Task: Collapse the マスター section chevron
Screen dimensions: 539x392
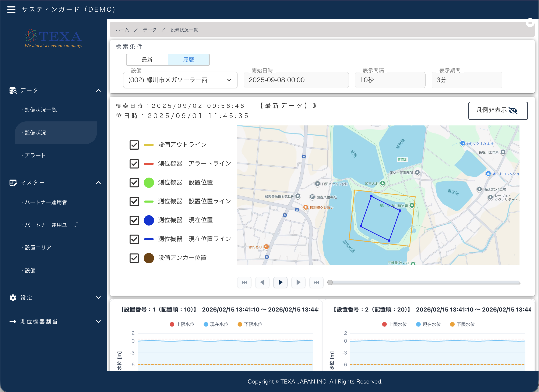Action: 98,183
